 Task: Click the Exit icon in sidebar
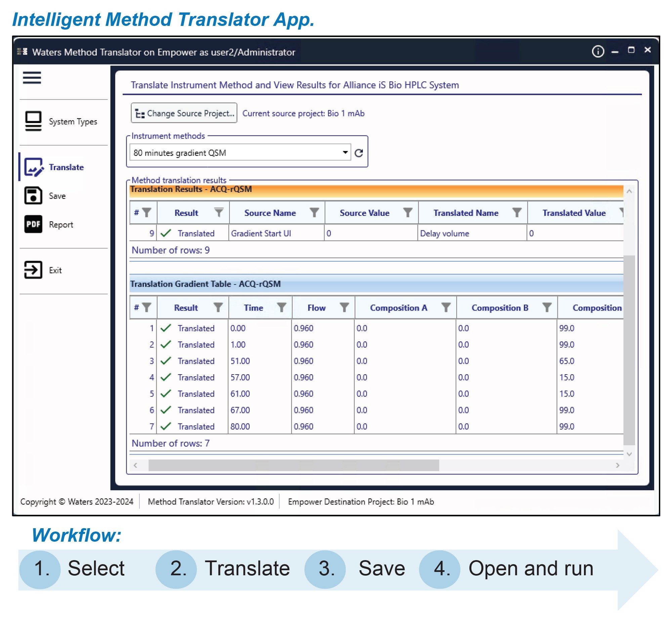point(33,270)
